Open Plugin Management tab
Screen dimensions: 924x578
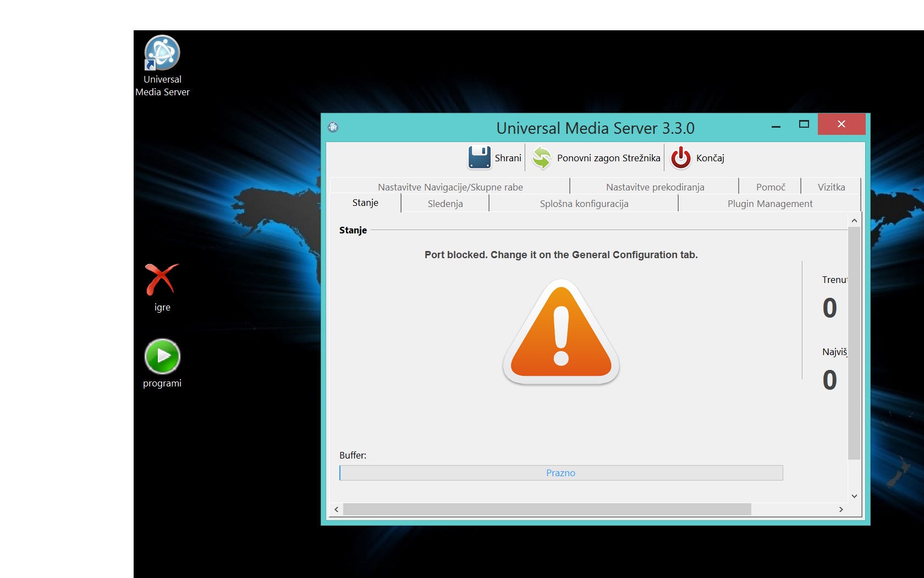[769, 203]
